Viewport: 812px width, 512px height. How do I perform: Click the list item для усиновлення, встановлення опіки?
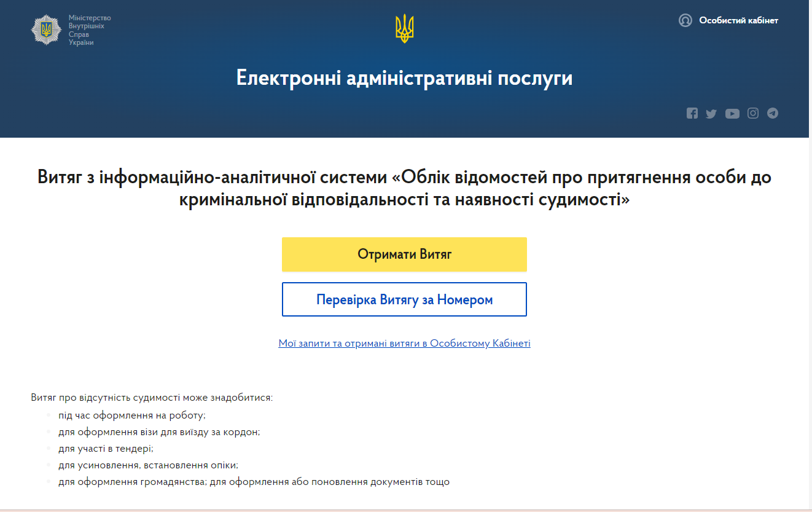148,465
